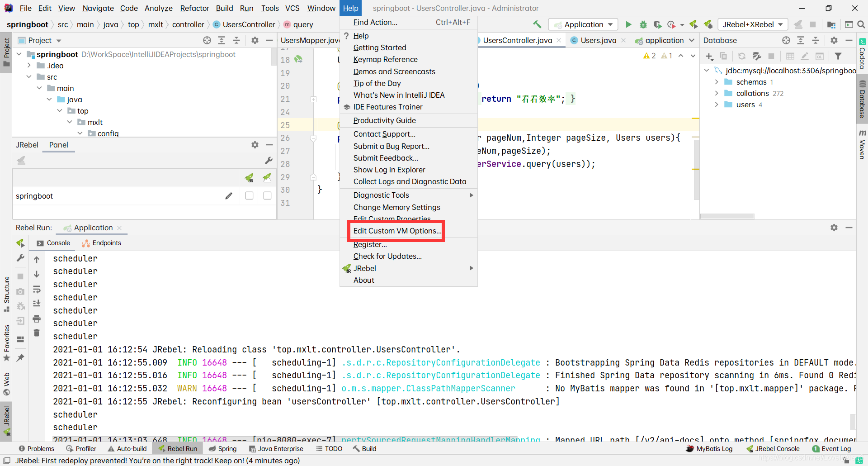Click Collapse All icon in Project panel
The image size is (868, 466).
coord(236,40)
